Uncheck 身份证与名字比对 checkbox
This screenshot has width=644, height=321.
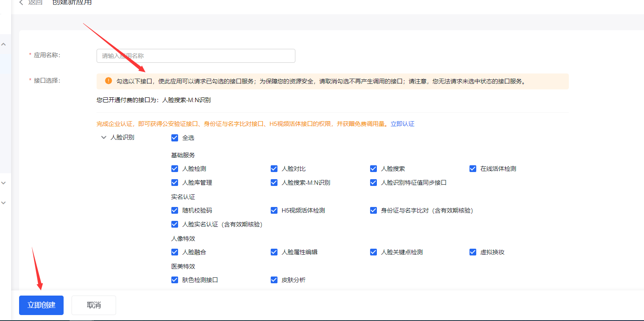pos(373,211)
